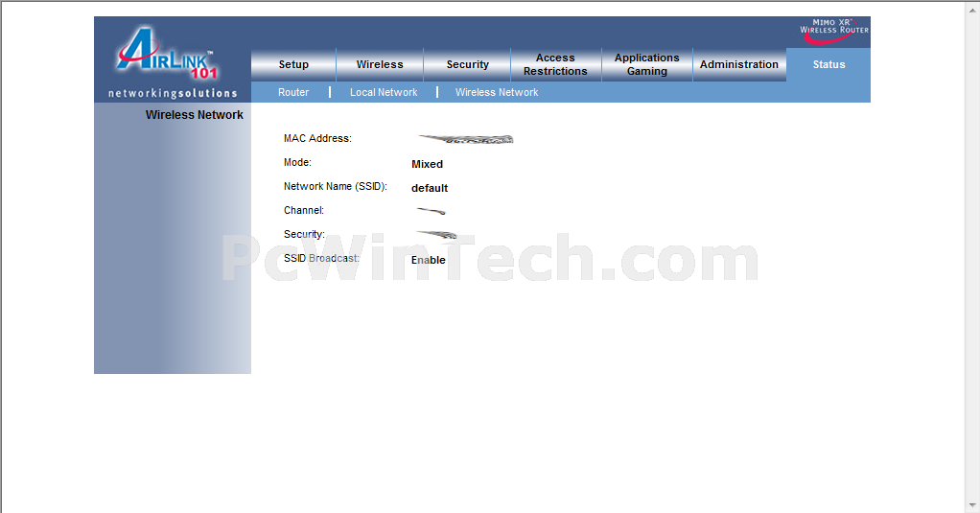Open the Setup tab
Screen dimensions: 980x513
(293, 64)
